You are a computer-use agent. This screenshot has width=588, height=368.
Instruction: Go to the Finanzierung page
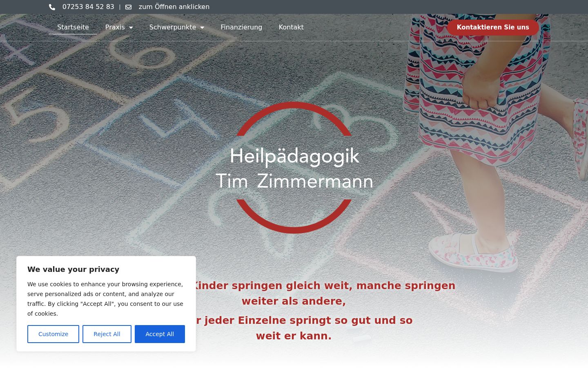point(241,27)
